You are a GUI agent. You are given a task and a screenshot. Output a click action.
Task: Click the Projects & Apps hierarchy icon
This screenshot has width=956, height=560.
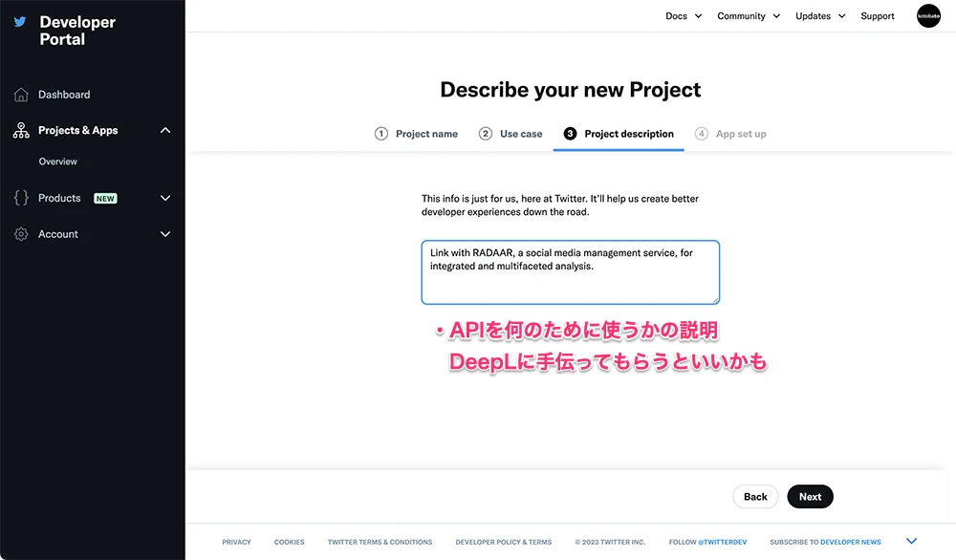tap(21, 131)
